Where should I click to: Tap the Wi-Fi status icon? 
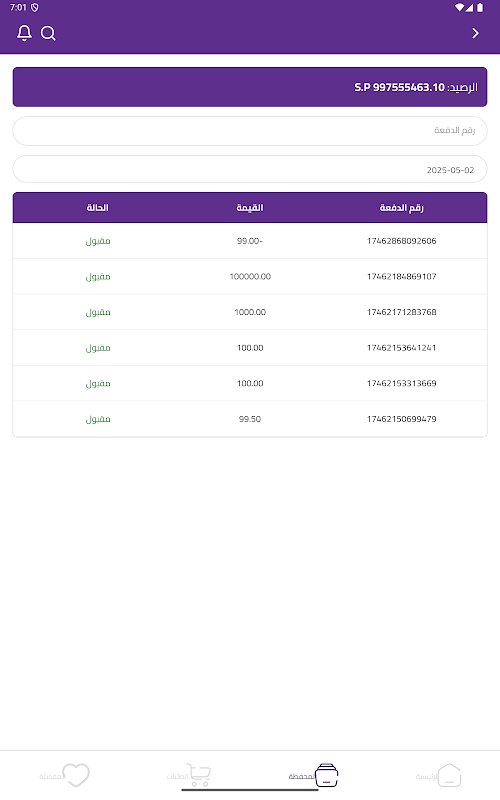460,7
